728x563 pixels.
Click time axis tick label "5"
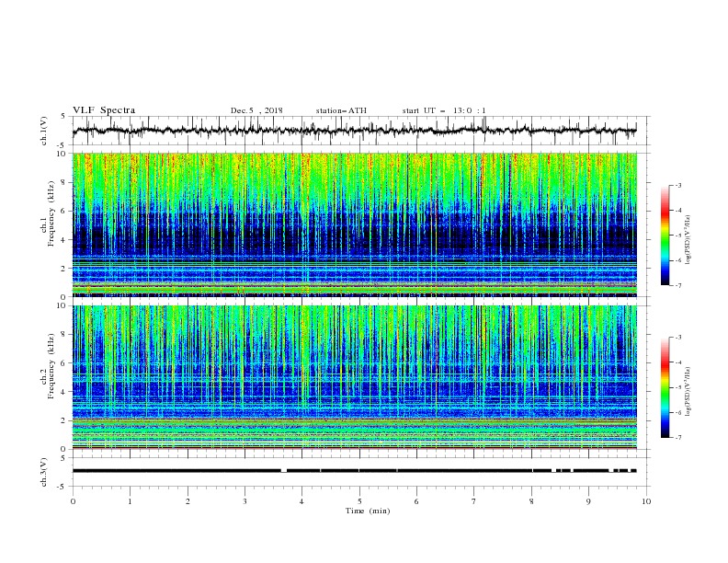(x=359, y=501)
